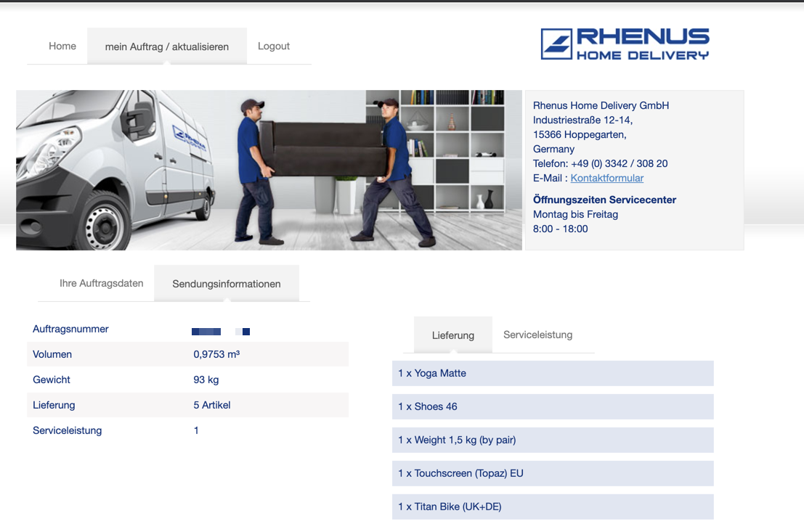This screenshot has width=804, height=532.
Task: Switch to the Serviceleistung tab above the item list
Action: point(537,335)
